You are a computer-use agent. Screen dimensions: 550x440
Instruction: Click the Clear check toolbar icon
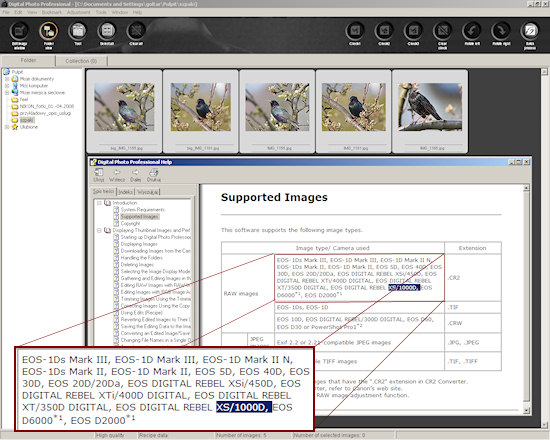click(x=443, y=32)
